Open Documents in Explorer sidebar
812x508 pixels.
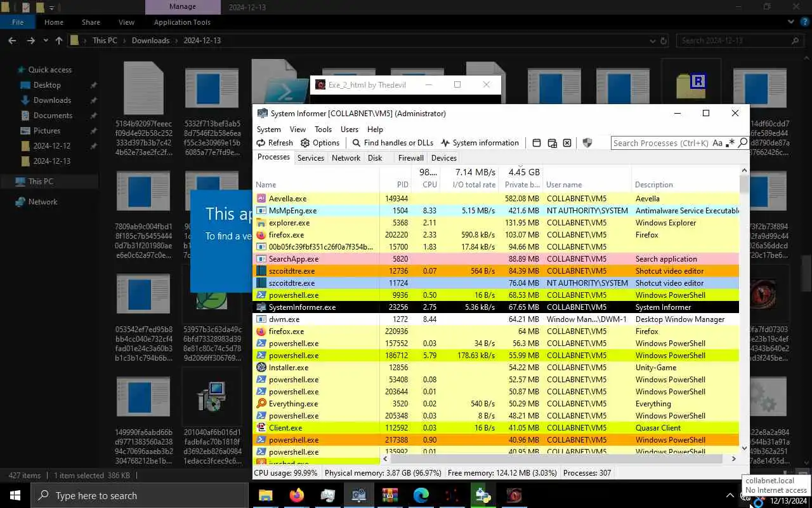pos(53,116)
